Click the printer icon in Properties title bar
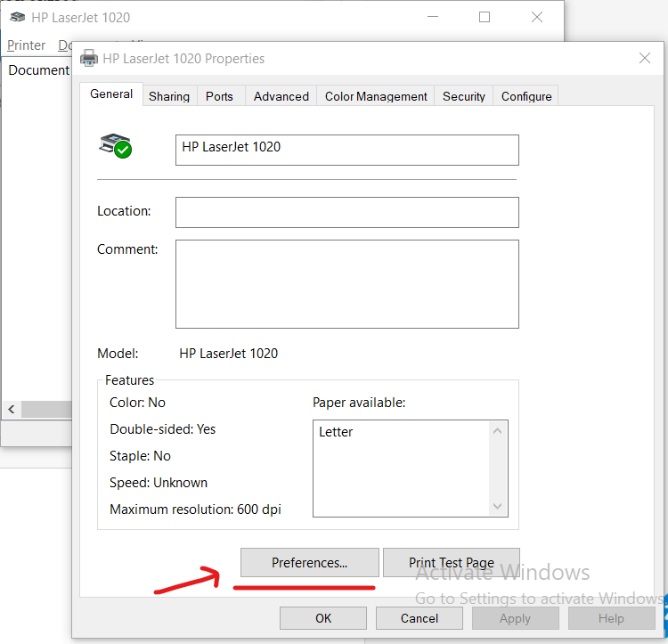The width and height of the screenshot is (668, 644). tap(89, 59)
